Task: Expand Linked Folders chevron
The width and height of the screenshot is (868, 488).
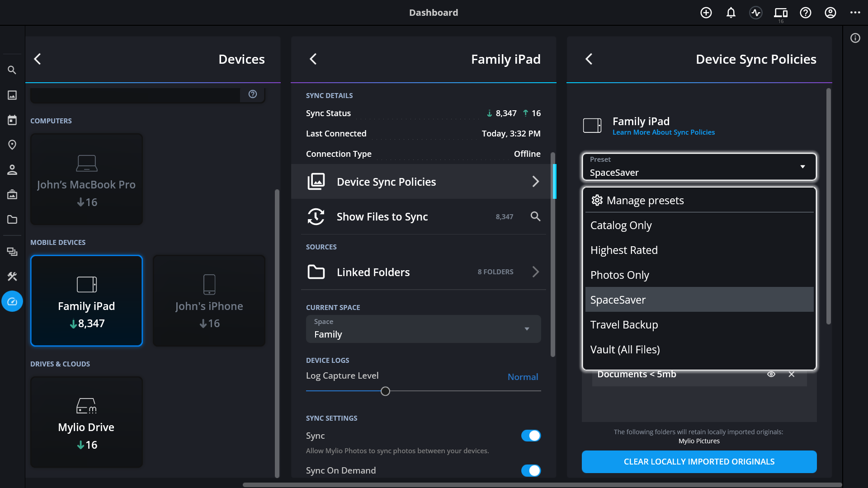Action: (535, 272)
